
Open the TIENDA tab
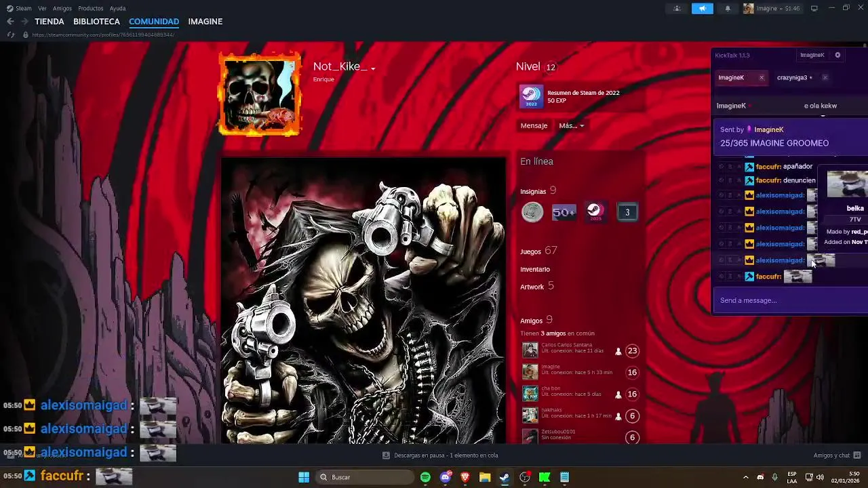point(50,22)
